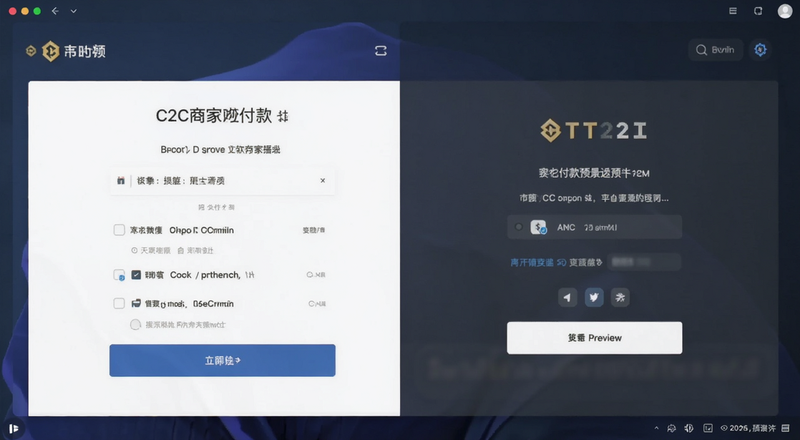The image size is (800, 440).
Task: Select the radio button in the ANC row
Action: tap(519, 227)
